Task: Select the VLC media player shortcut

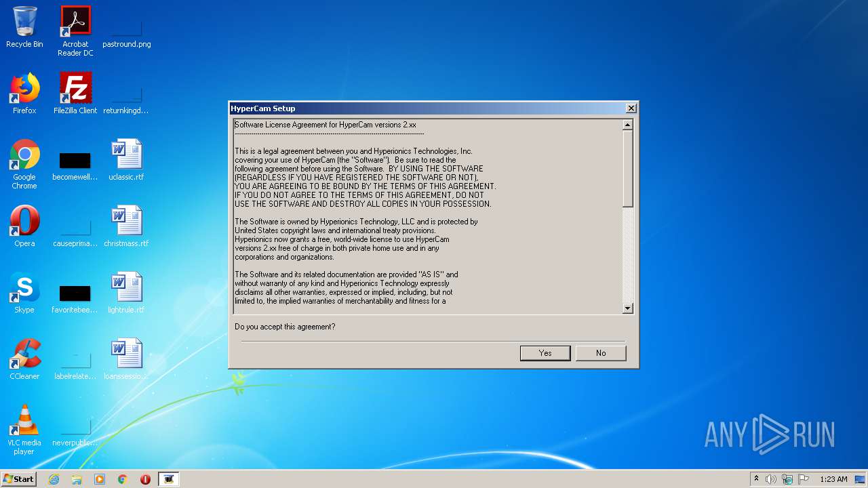Action: pyautogui.click(x=24, y=430)
